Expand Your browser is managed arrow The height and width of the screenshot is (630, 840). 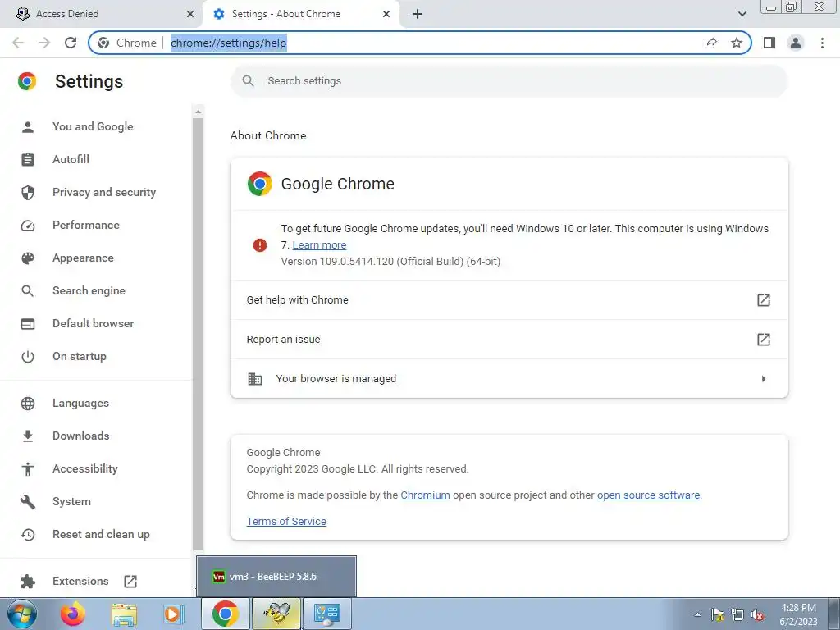(764, 379)
